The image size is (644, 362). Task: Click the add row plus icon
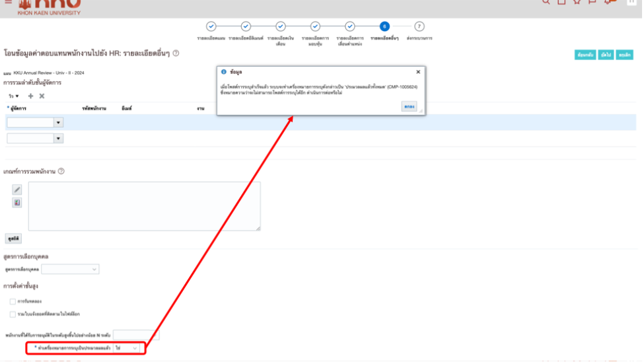30,96
